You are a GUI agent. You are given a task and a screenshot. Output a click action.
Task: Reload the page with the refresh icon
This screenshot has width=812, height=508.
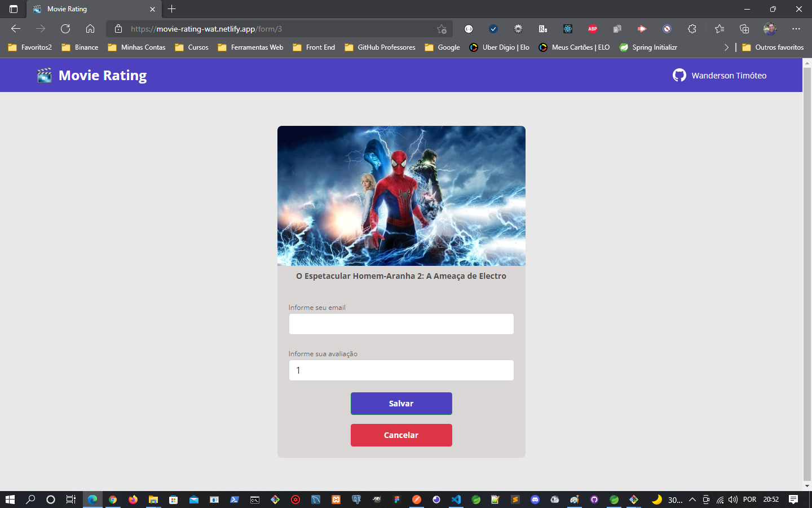65,29
